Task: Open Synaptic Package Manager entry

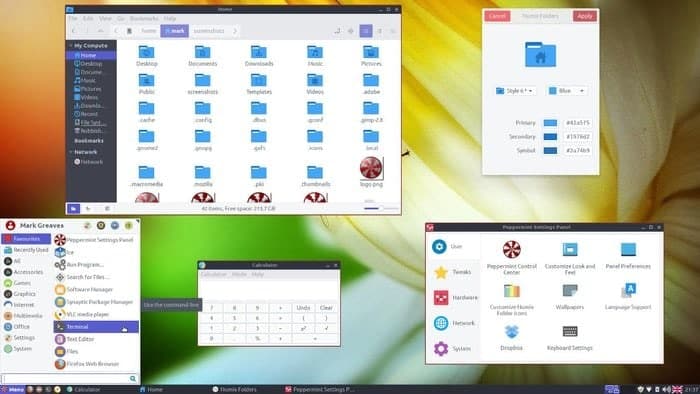Action: pos(99,302)
